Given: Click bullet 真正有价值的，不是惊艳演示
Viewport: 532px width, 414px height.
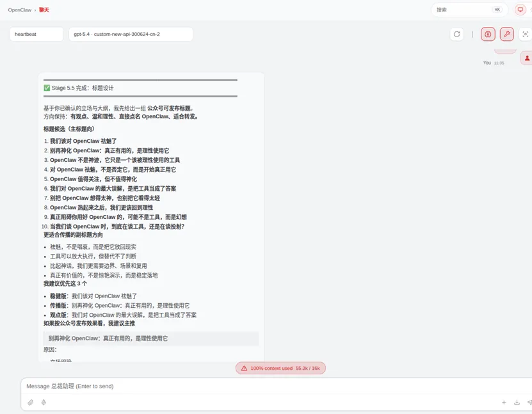Looking at the screenshot, I should pos(104,275).
